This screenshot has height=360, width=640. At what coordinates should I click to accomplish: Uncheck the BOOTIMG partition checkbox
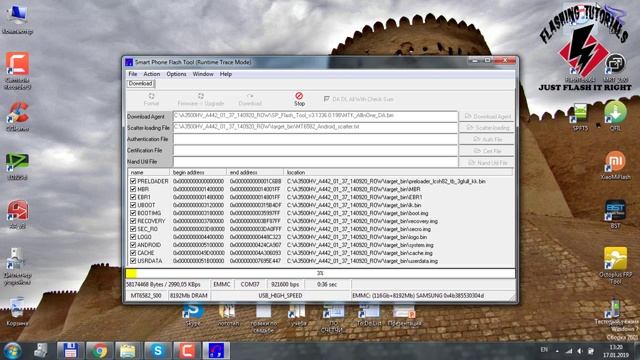coord(133,213)
